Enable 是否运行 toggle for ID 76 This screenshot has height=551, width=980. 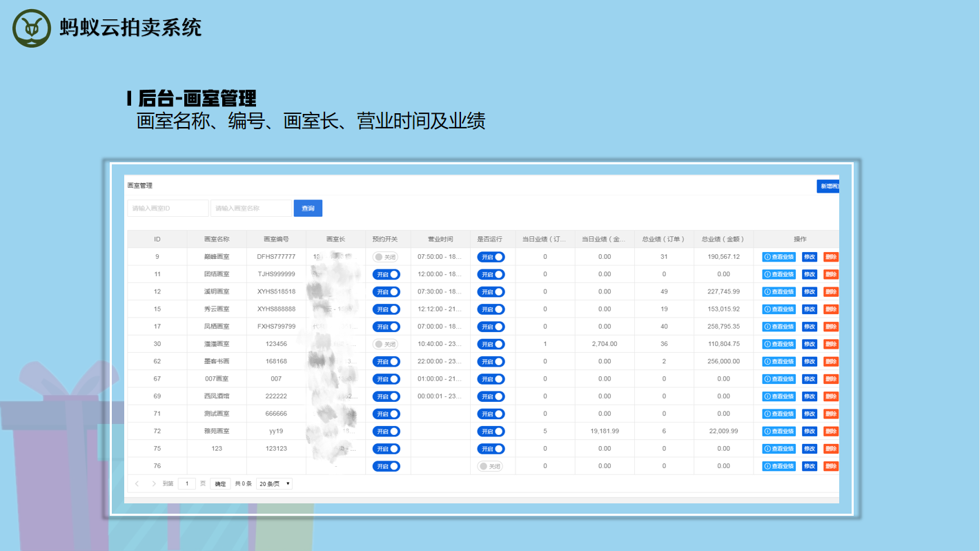[490, 466]
